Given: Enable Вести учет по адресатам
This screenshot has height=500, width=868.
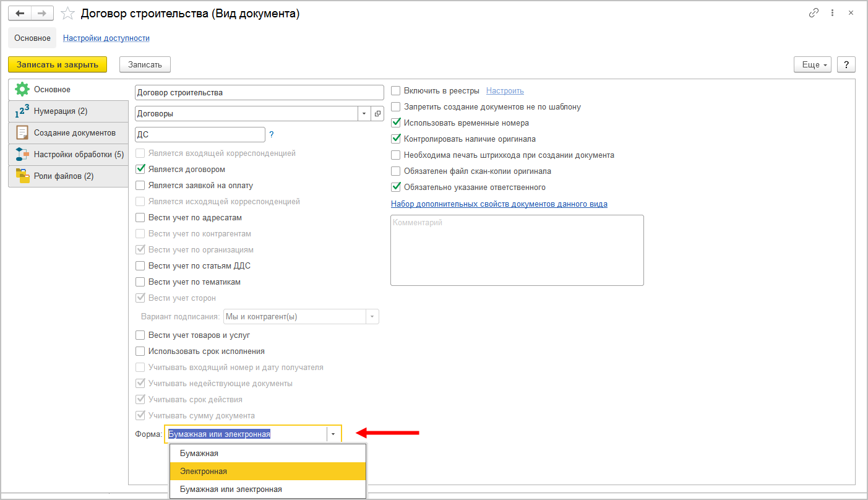Looking at the screenshot, I should 140,218.
